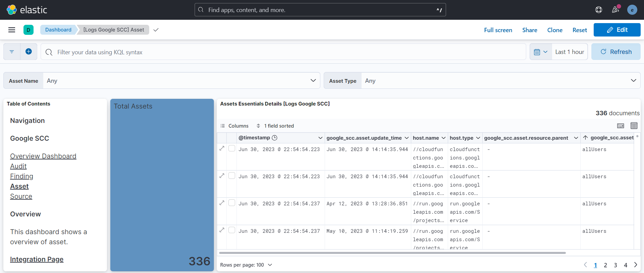Screen dimensions: 644x273
Task: Click the Dashboard breadcrumb
Action: pos(58,30)
